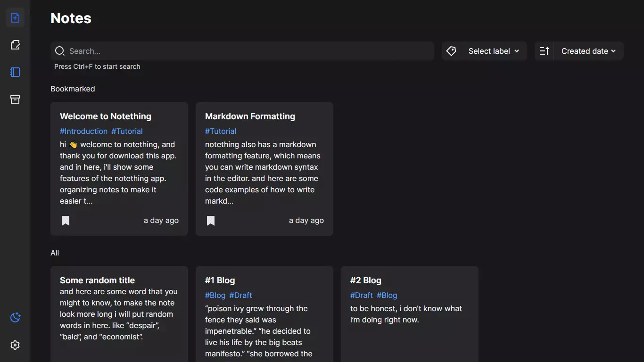Remove bookmark from Markdown Formatting note

pyautogui.click(x=211, y=221)
